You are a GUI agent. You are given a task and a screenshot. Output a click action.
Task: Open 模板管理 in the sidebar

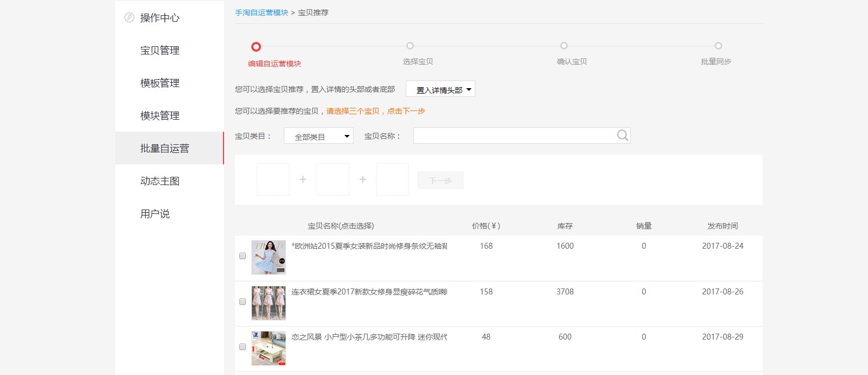160,83
